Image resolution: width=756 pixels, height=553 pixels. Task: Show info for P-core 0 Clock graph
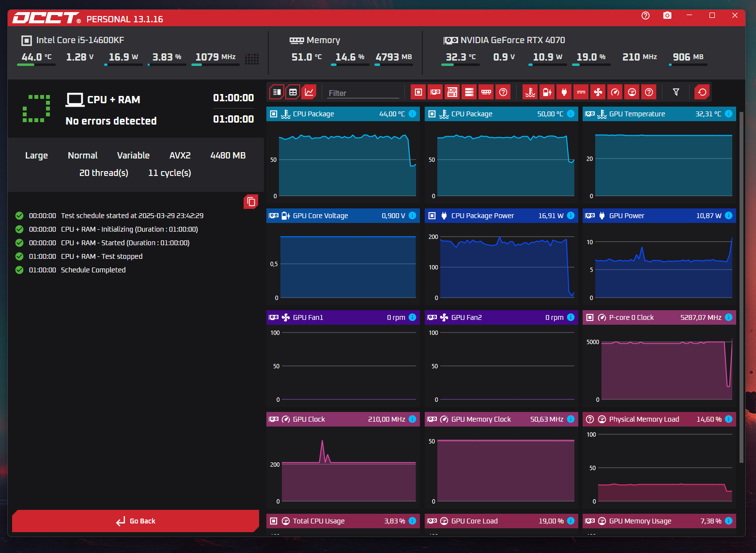tap(728, 317)
